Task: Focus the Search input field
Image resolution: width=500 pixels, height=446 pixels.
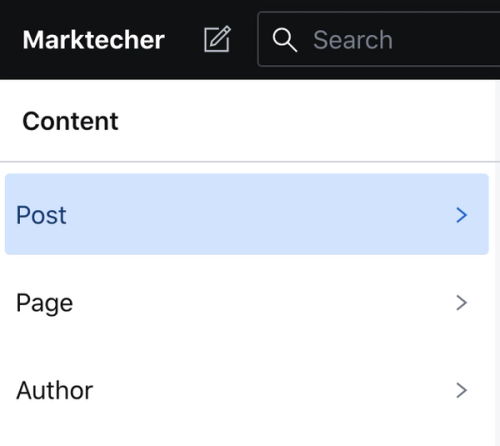Action: [379, 39]
